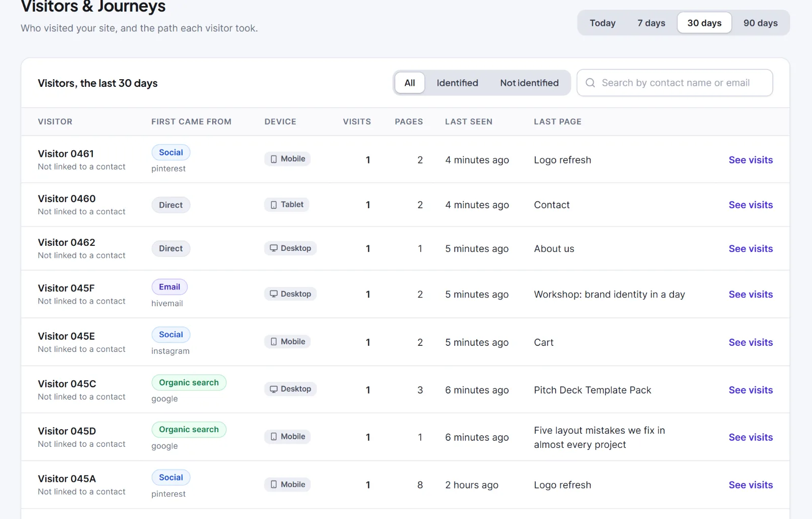Click the FIRST CAME FROM column header
The height and width of the screenshot is (519, 812).
pyautogui.click(x=191, y=121)
